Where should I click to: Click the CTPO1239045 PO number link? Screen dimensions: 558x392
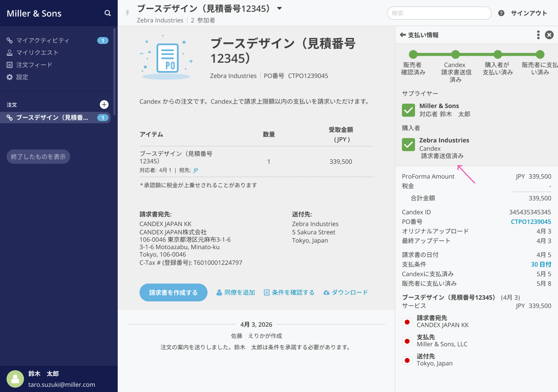pyautogui.click(x=531, y=222)
